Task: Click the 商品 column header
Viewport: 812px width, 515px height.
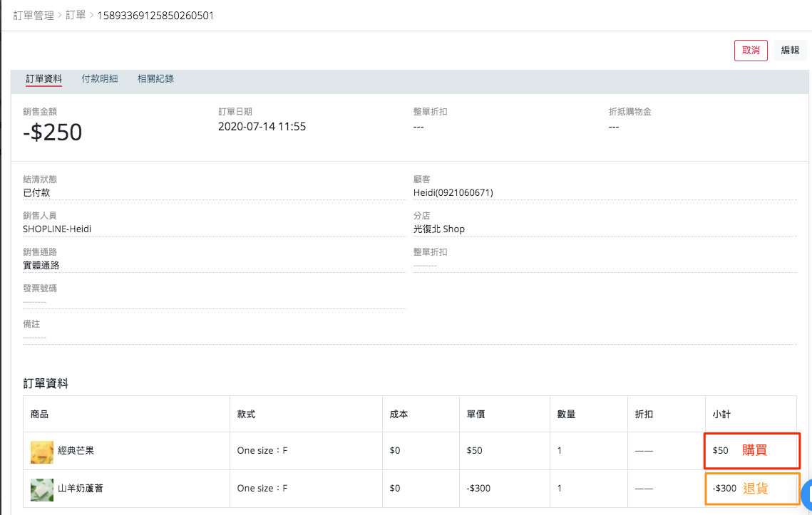Action: (39, 414)
